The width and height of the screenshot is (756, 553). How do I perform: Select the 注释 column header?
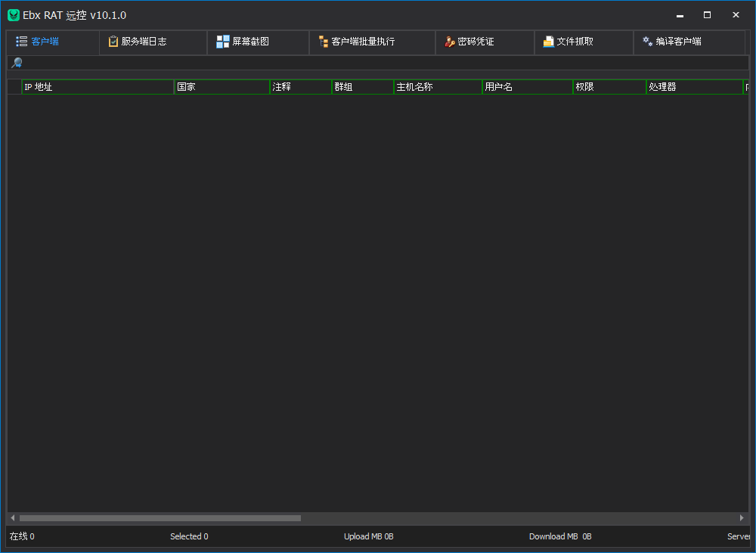300,87
